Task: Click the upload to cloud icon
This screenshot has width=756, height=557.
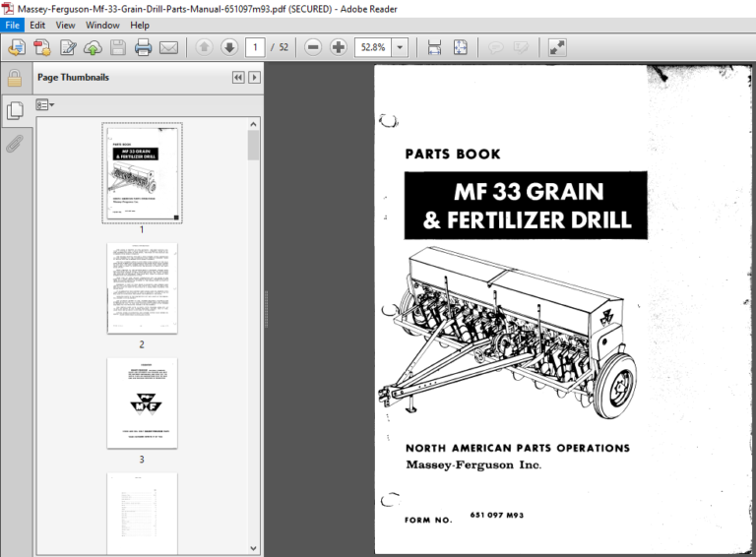Action: point(94,47)
